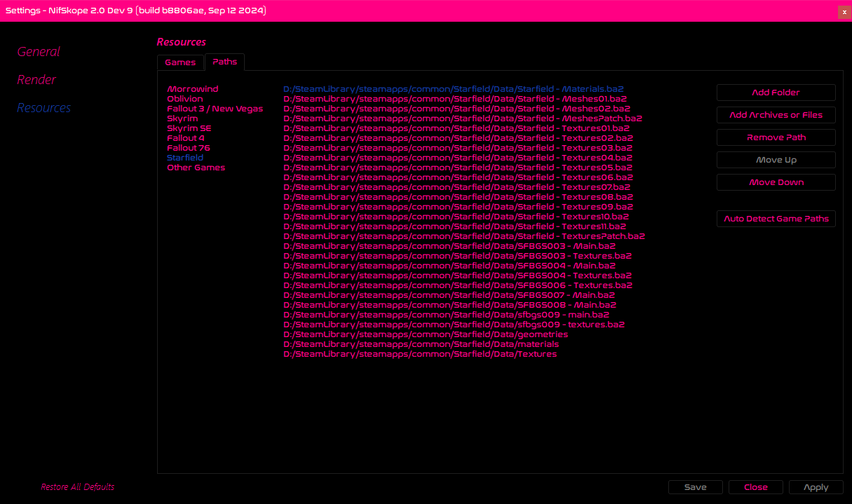Switch to the Games tab

(180, 62)
